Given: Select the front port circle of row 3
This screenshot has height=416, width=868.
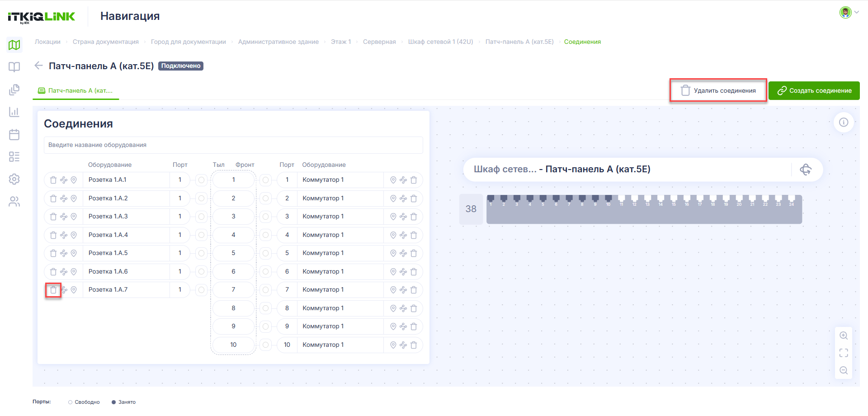Looking at the screenshot, I should [x=266, y=217].
